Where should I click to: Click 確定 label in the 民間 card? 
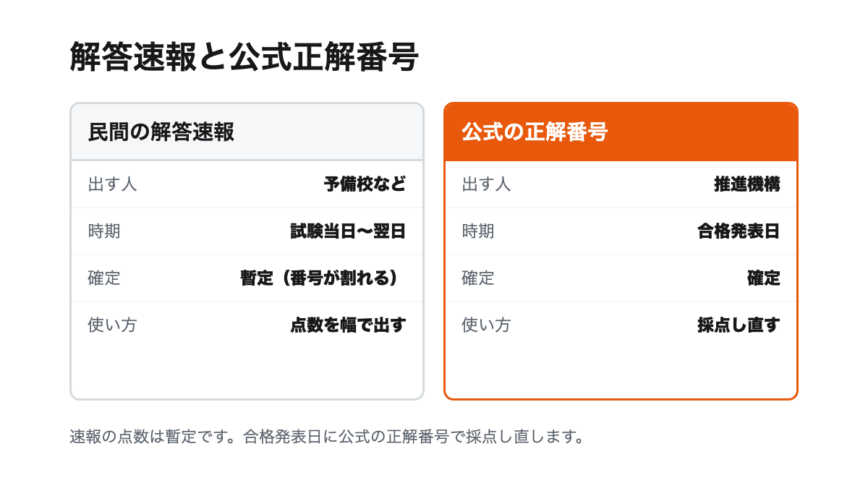[104, 278]
